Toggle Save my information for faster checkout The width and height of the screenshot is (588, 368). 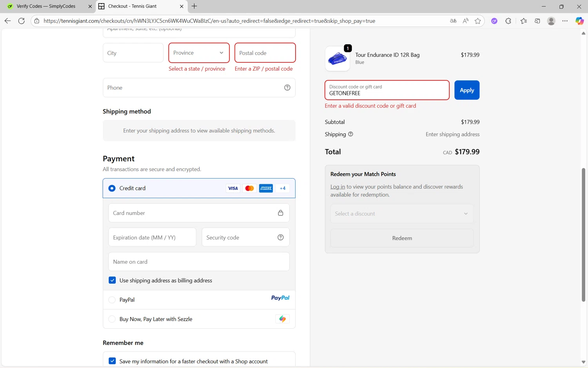point(112,361)
